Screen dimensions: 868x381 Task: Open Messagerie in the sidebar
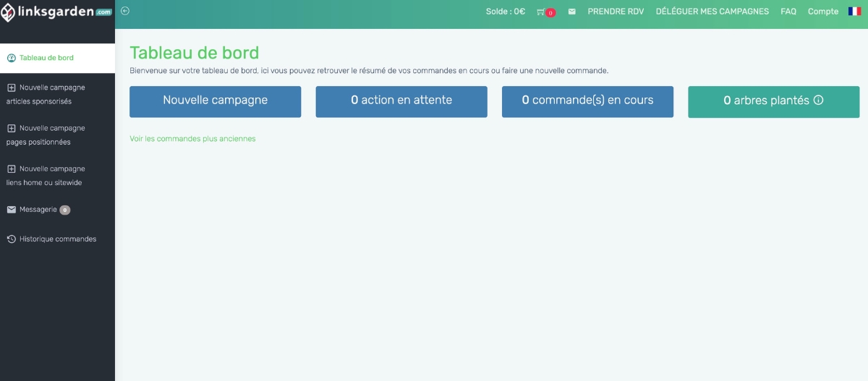[38, 210]
